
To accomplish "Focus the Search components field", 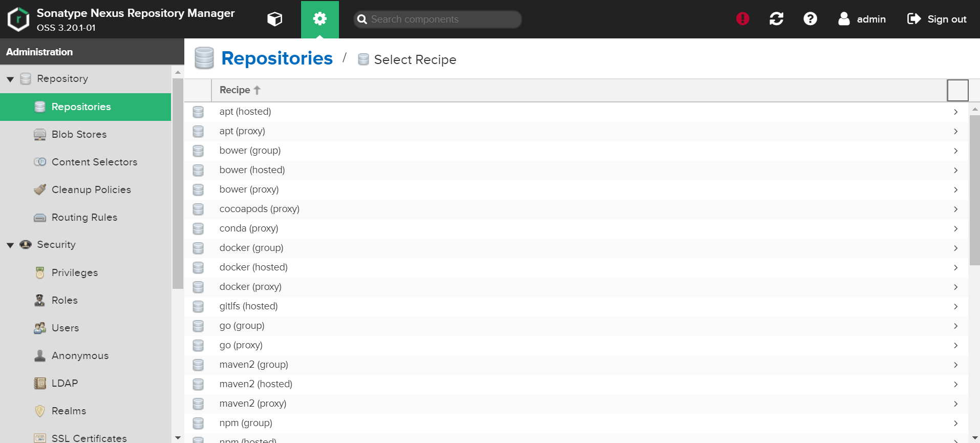I will 438,19.
